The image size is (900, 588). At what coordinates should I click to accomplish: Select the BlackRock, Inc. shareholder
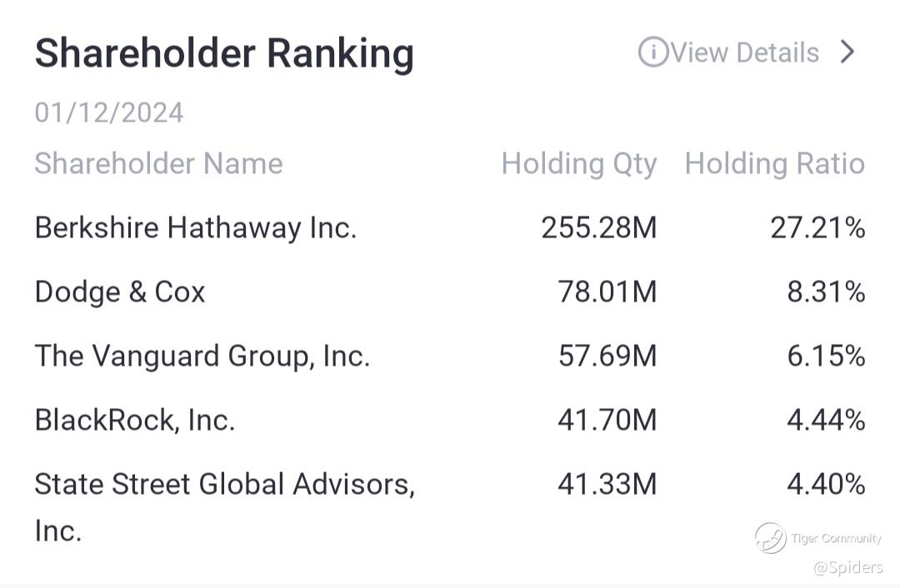[x=135, y=420]
